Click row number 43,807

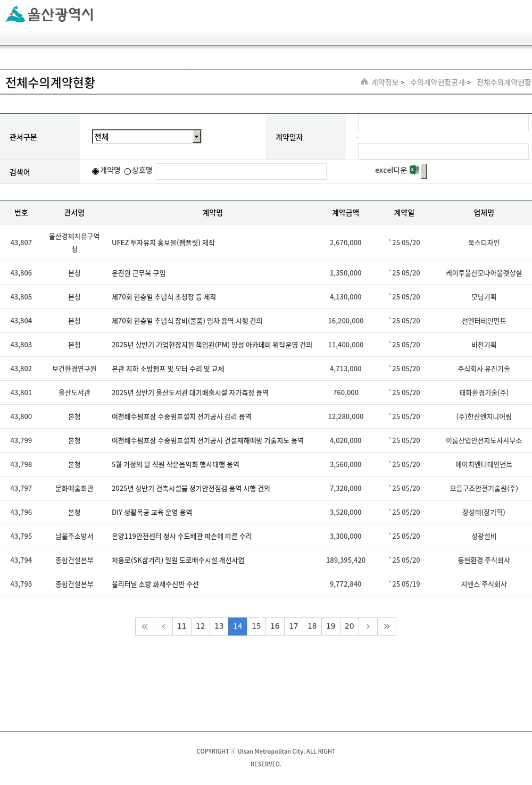21,243
